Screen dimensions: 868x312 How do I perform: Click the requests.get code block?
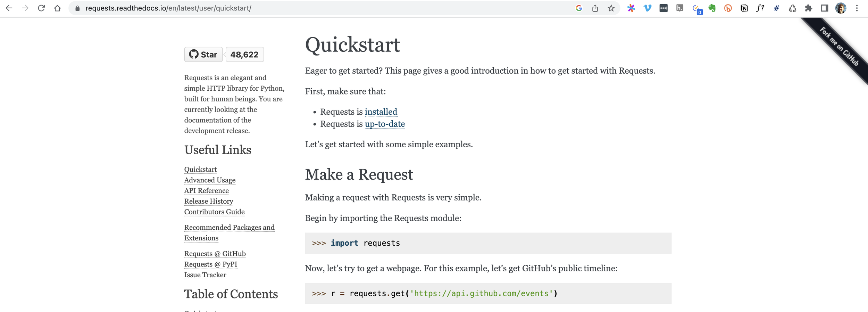488,294
